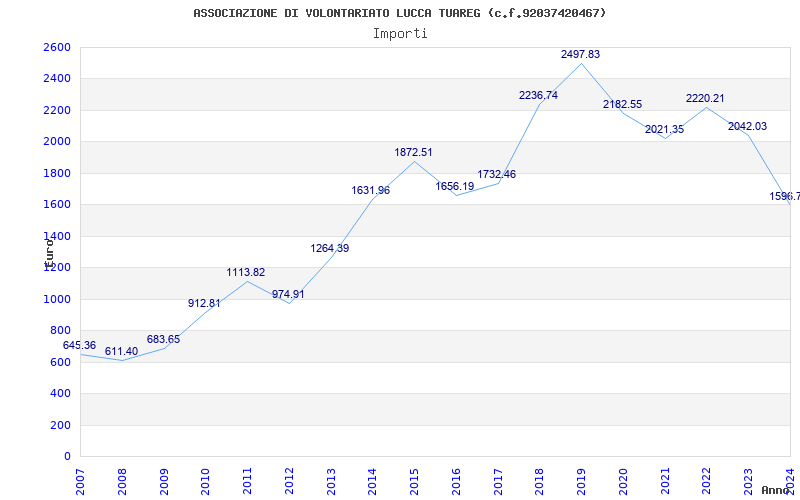Select the 683.65 data label
Image resolution: width=800 pixels, height=500 pixels.
point(163,339)
